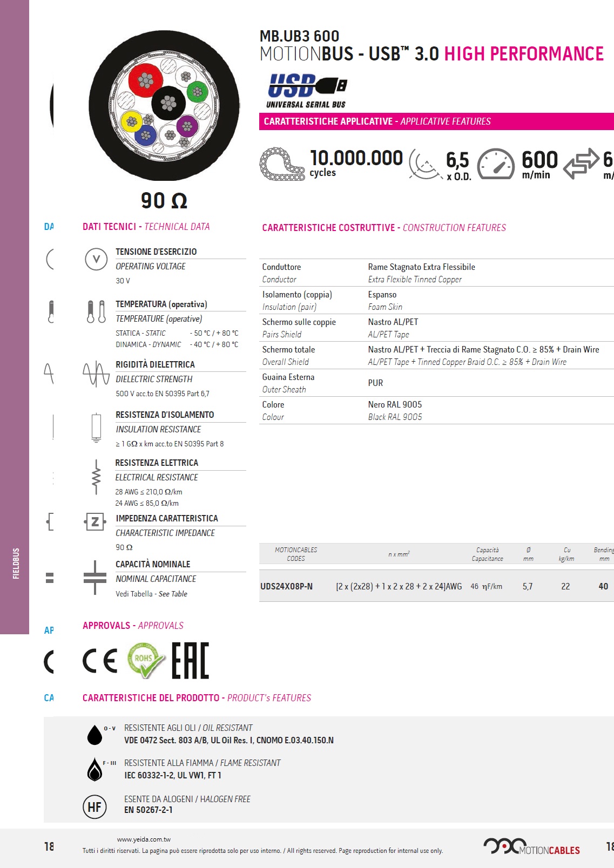Click the USB Universal Serial Bus logo
This screenshot has height=868, width=614.
click(x=307, y=91)
